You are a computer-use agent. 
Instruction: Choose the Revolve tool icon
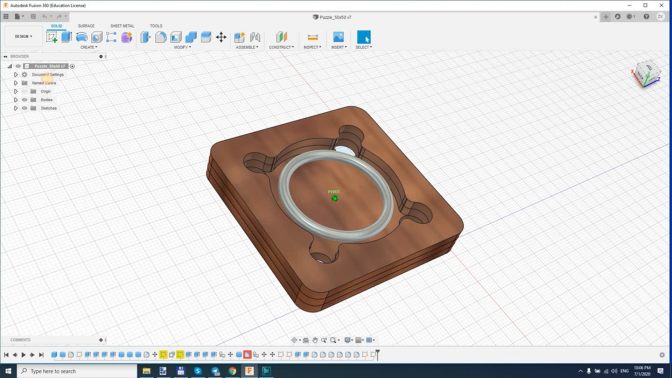pos(81,37)
